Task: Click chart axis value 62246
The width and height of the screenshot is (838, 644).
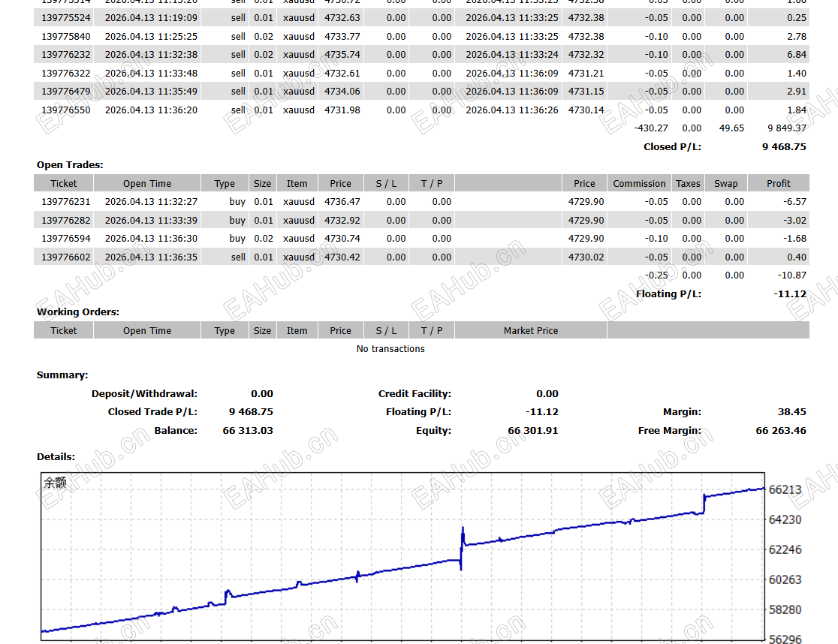Action: [x=785, y=550]
